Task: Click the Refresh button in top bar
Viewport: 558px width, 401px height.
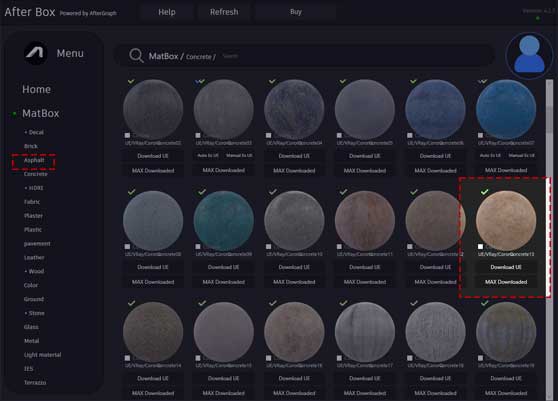Action: (224, 12)
